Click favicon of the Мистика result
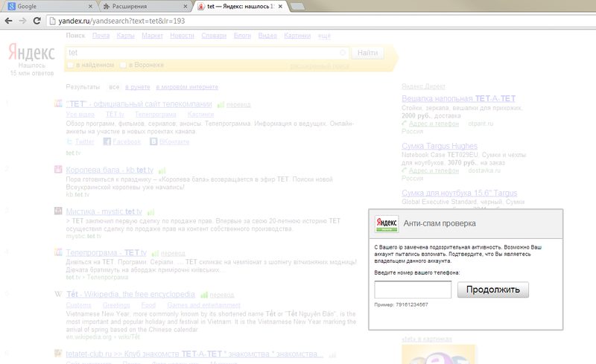This screenshot has width=596, height=364. (58, 211)
